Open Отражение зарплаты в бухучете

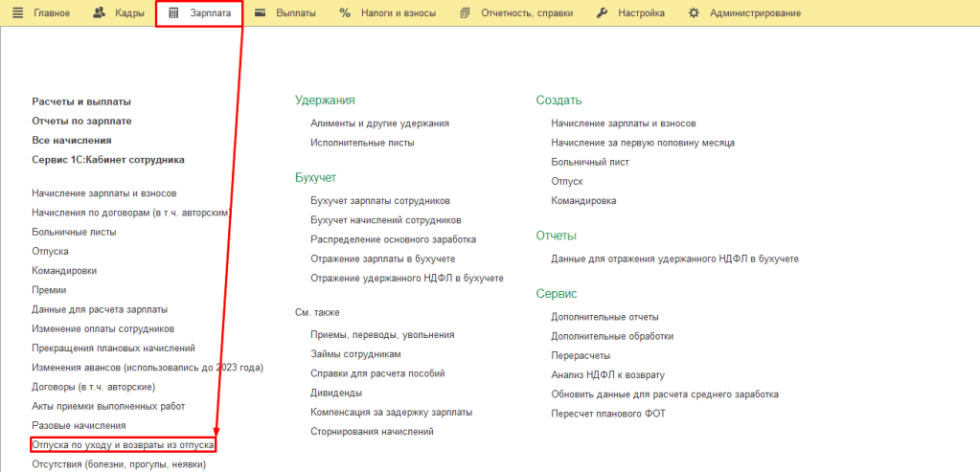[383, 259]
